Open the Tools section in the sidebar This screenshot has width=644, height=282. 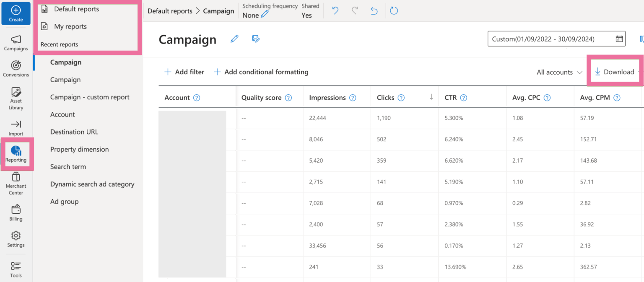point(16,269)
